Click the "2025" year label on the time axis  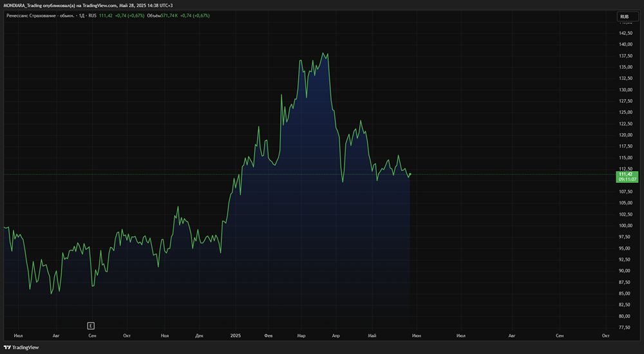[235, 335]
